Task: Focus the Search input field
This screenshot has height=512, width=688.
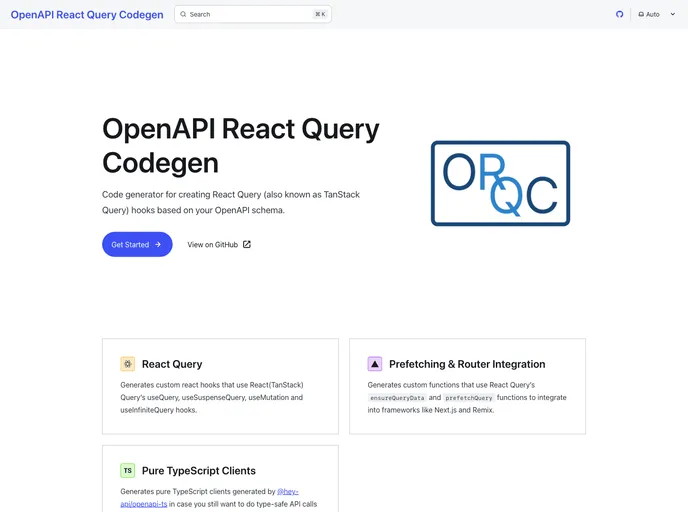Action: click(253, 14)
